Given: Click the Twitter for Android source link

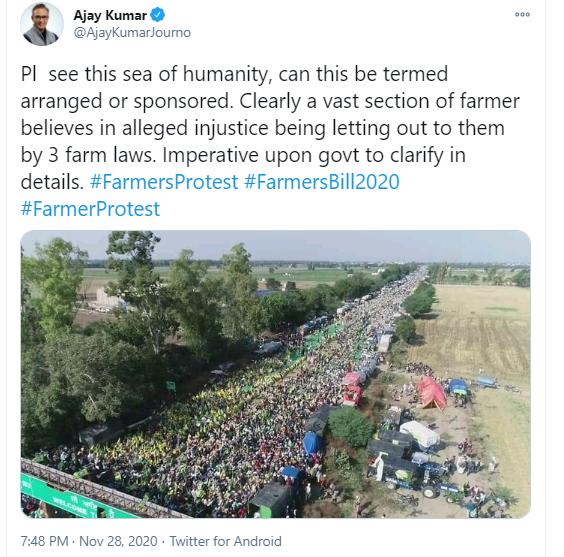Looking at the screenshot, I should 225,541.
